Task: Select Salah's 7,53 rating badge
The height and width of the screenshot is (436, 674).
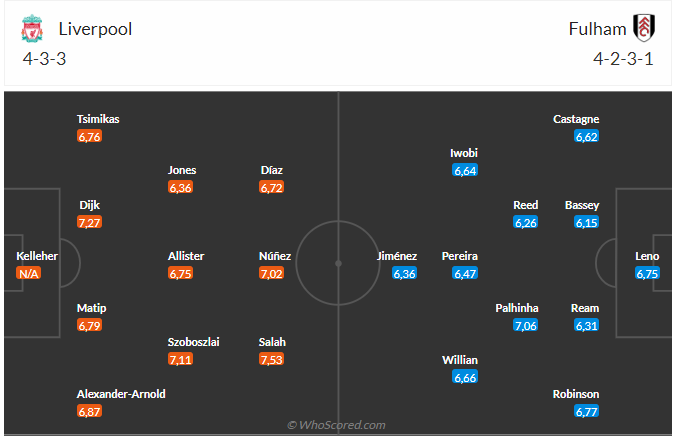Action: [x=272, y=359]
